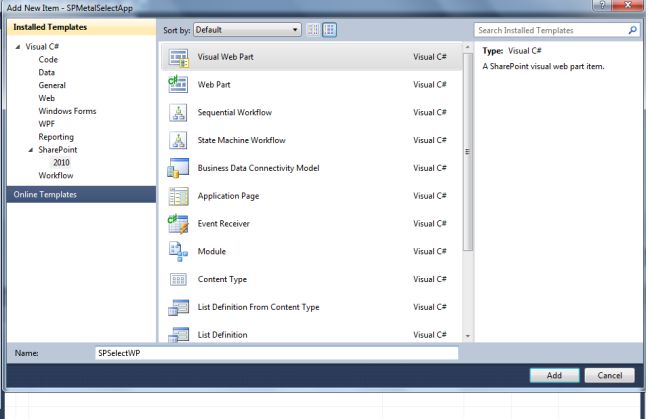Choose the Web Part template icon
Viewport: 650px width, 419px height.
tap(178, 85)
